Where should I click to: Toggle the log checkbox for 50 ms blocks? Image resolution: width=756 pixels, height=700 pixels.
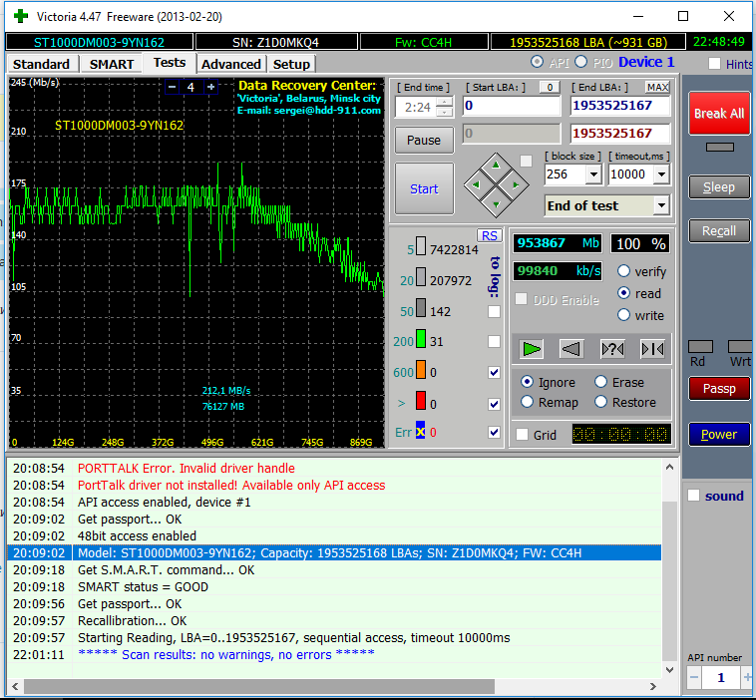(x=494, y=311)
